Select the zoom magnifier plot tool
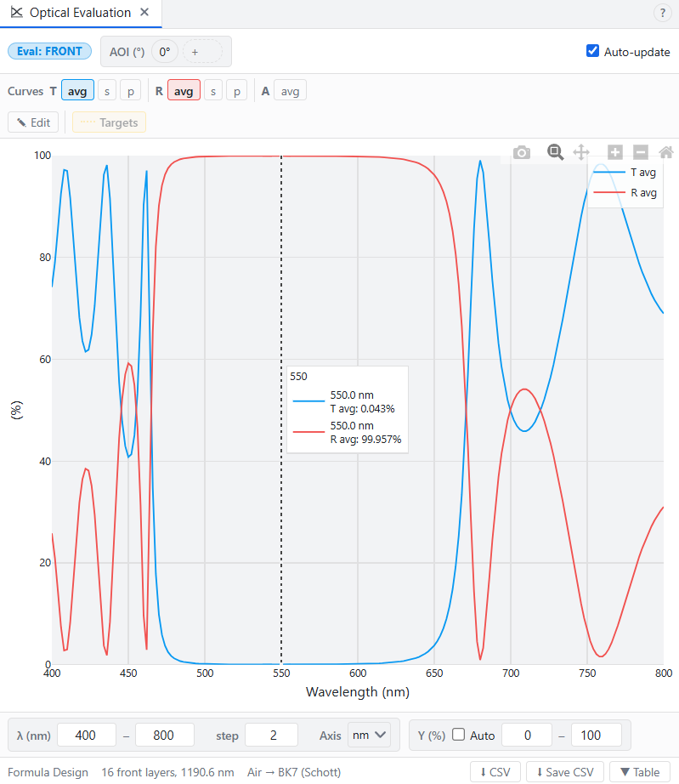This screenshot has height=784, width=679. (x=555, y=152)
